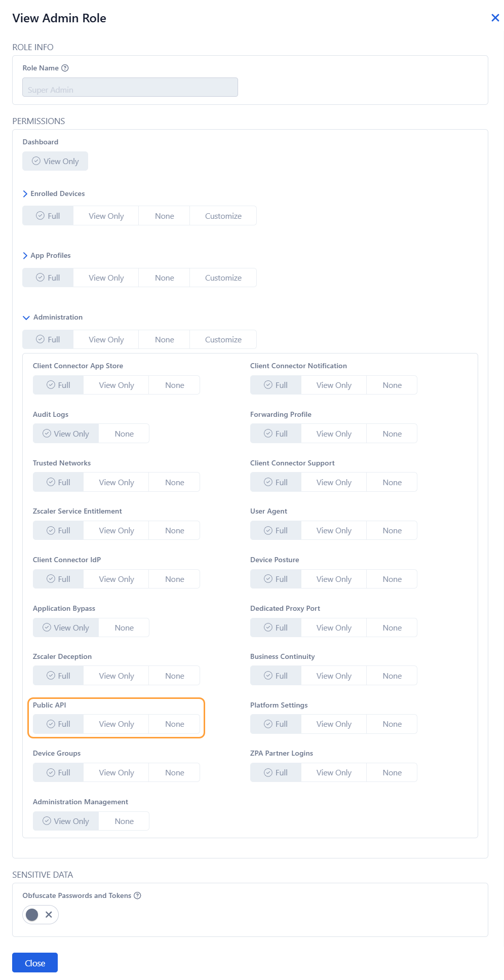
Task: Click the Role Name input field
Action: click(130, 87)
